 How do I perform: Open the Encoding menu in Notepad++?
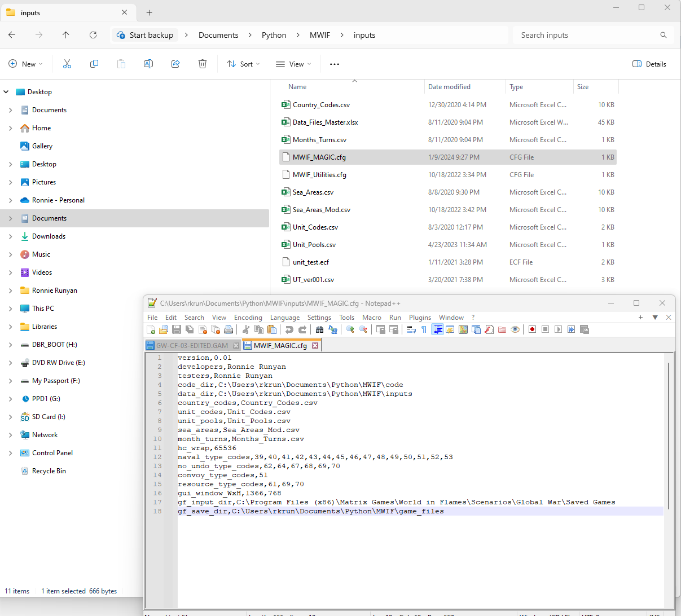tap(248, 318)
